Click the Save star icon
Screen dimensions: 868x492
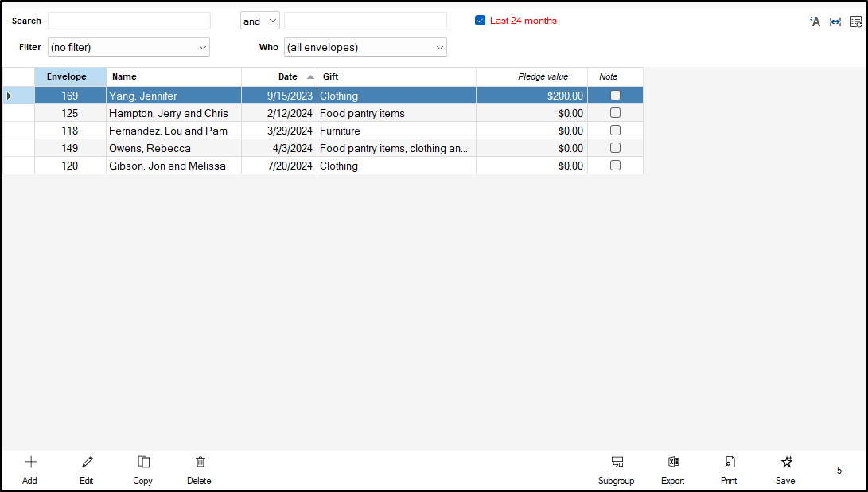pyautogui.click(x=786, y=463)
